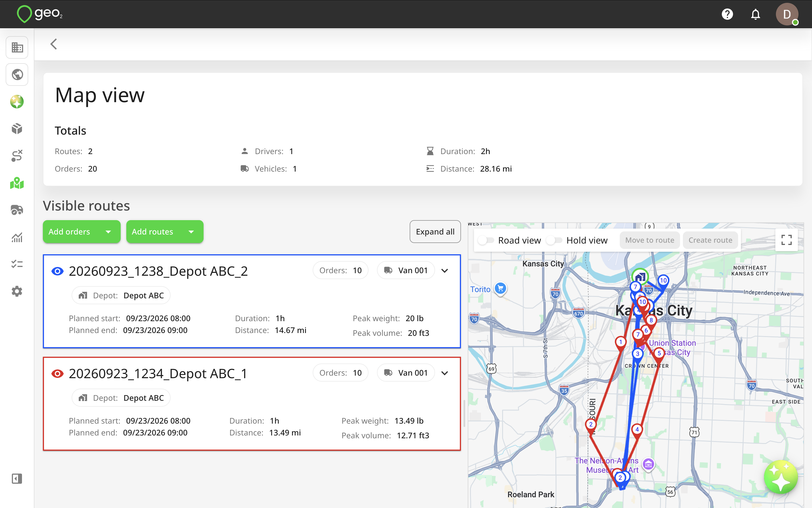Click the route title 20260923_1234_Depot ABC_1

pos(158,374)
